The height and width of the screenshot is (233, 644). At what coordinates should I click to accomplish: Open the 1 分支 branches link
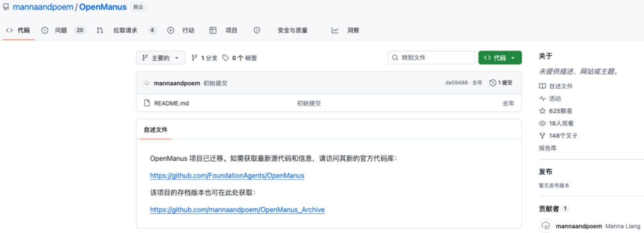pos(205,58)
